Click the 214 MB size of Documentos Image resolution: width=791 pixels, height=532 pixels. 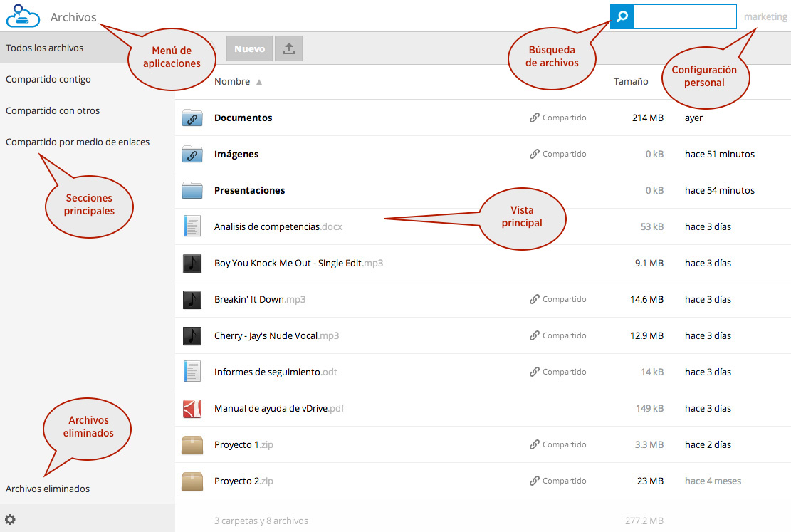pos(648,118)
